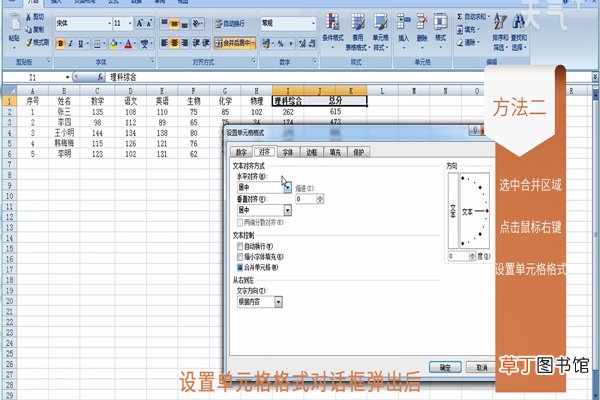Click the Comma Style icon

[x=291, y=43]
